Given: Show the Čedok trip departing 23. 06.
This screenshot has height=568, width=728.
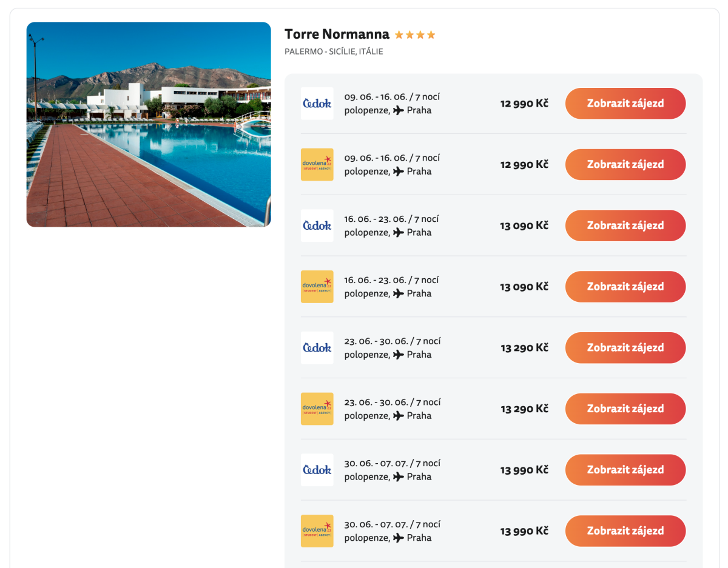Looking at the screenshot, I should coord(625,348).
